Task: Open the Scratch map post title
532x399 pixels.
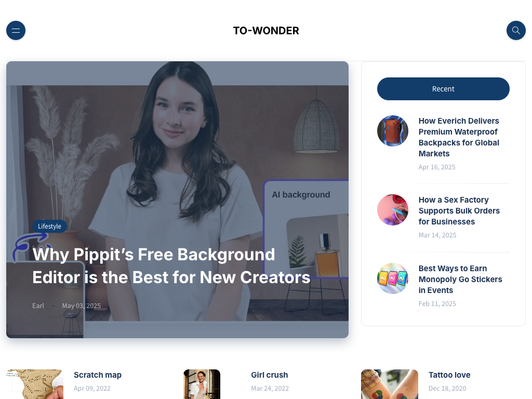Action: (98, 375)
